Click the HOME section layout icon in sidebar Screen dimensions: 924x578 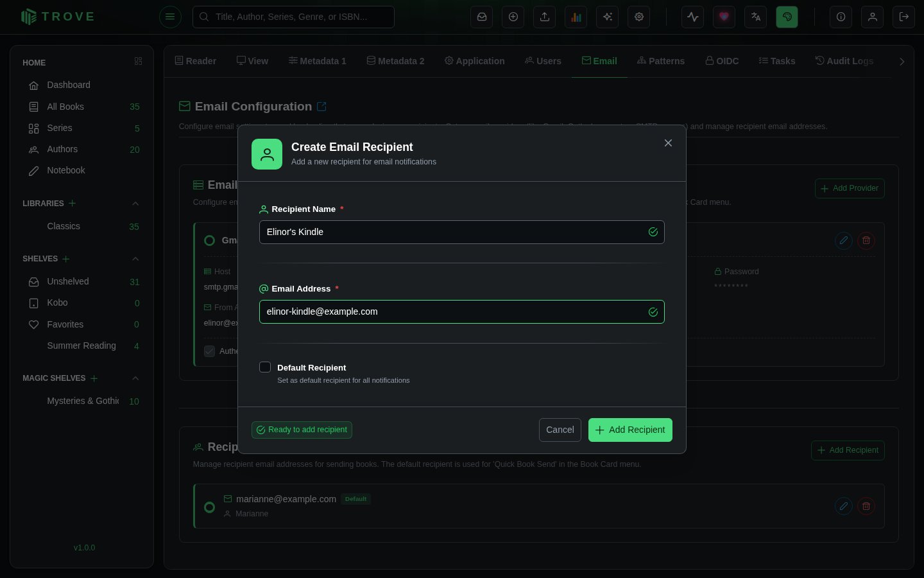tap(138, 62)
